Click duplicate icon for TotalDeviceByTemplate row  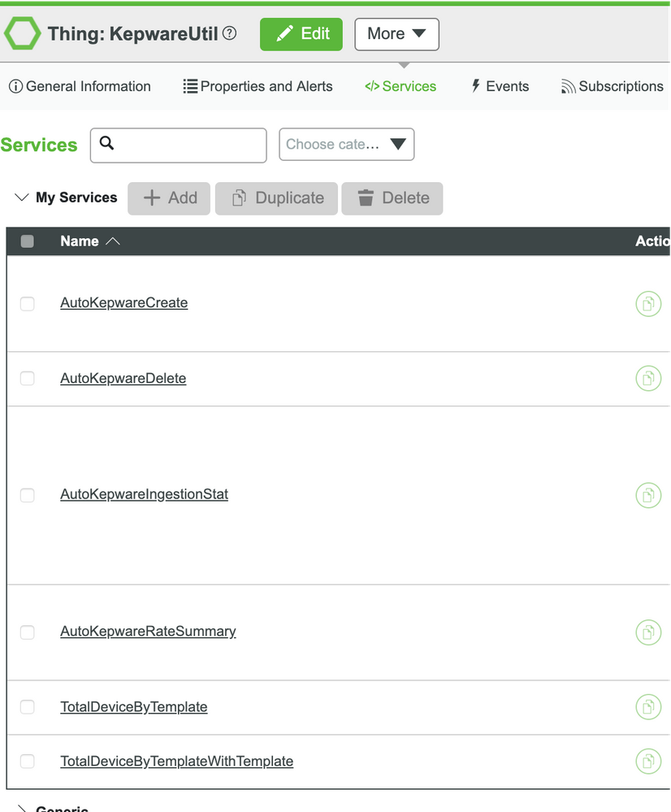pos(647,707)
